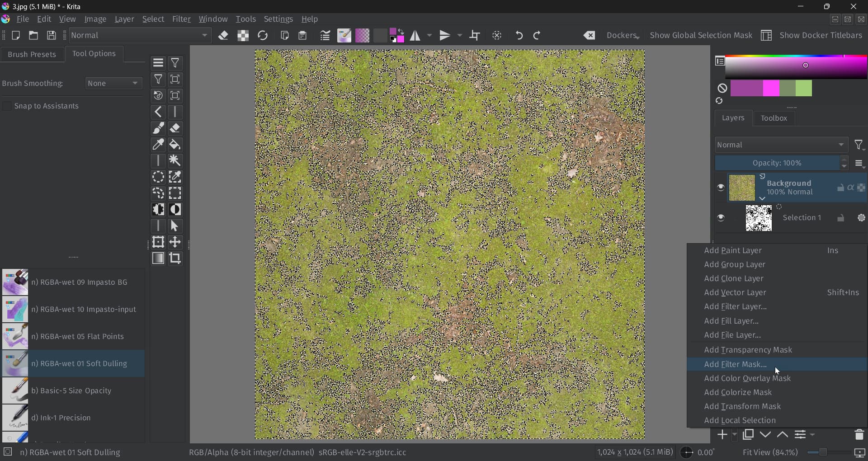This screenshot has height=461, width=868.
Task: Click Show Global Selection Mask button
Action: 701,36
